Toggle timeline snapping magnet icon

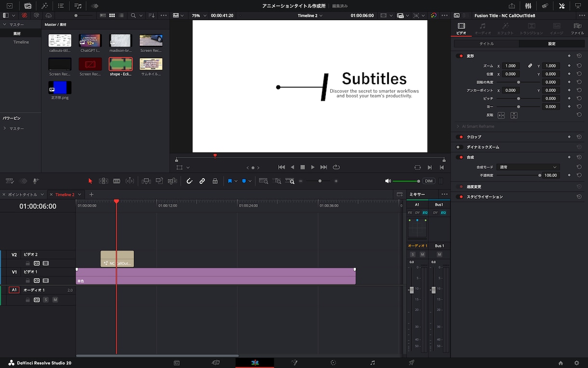pos(189,181)
